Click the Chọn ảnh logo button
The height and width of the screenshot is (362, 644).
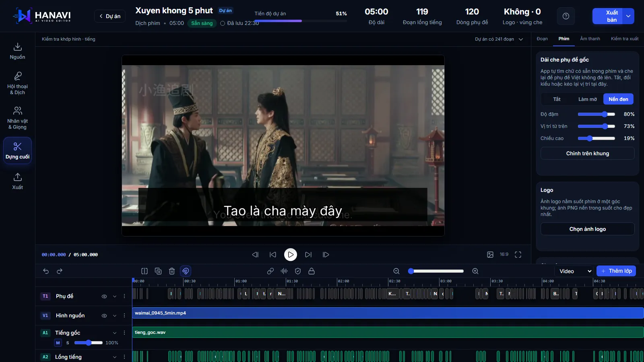coord(588,229)
